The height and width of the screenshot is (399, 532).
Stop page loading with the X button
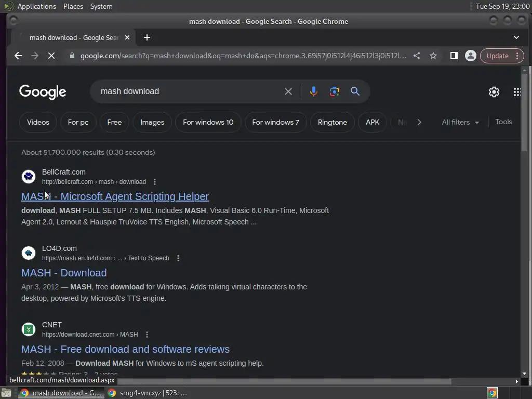coord(51,56)
